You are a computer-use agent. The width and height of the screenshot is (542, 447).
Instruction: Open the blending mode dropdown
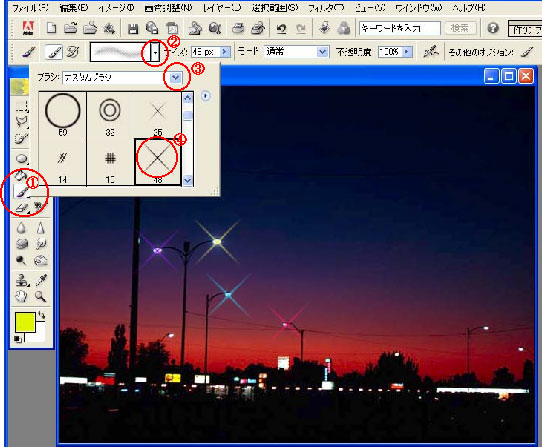pos(322,52)
